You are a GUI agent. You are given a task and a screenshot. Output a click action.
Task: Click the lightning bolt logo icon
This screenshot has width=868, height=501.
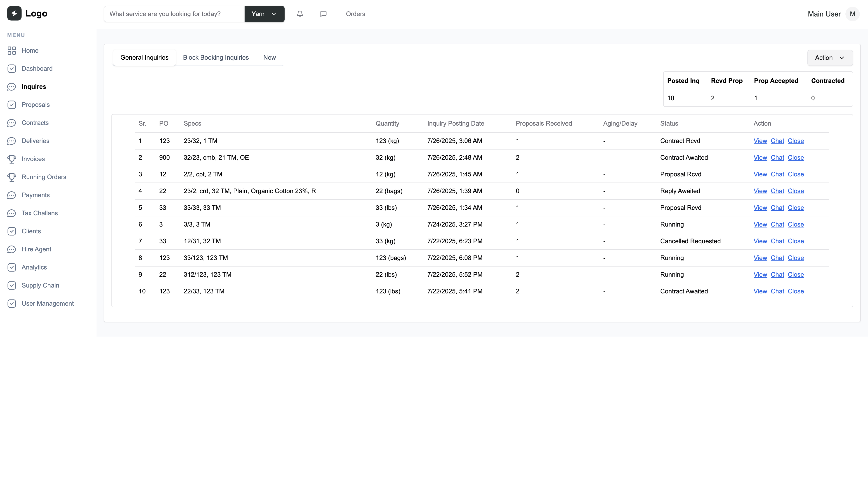tap(14, 13)
